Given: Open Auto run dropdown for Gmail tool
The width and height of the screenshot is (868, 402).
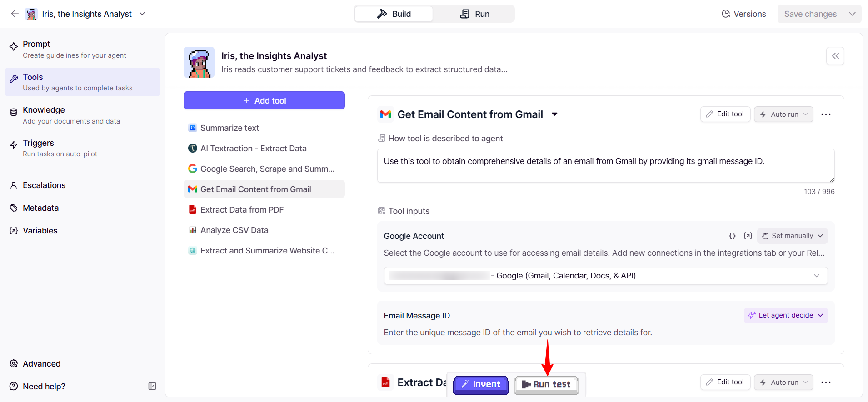Looking at the screenshot, I should coord(783,114).
